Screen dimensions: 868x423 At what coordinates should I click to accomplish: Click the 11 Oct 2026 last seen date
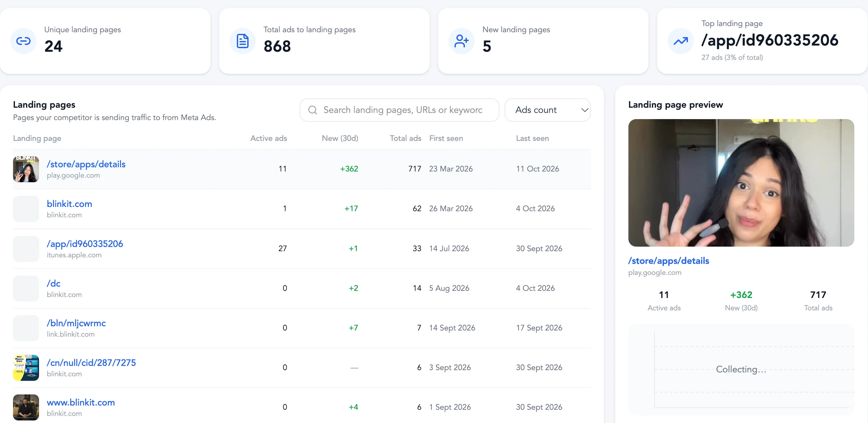537,169
